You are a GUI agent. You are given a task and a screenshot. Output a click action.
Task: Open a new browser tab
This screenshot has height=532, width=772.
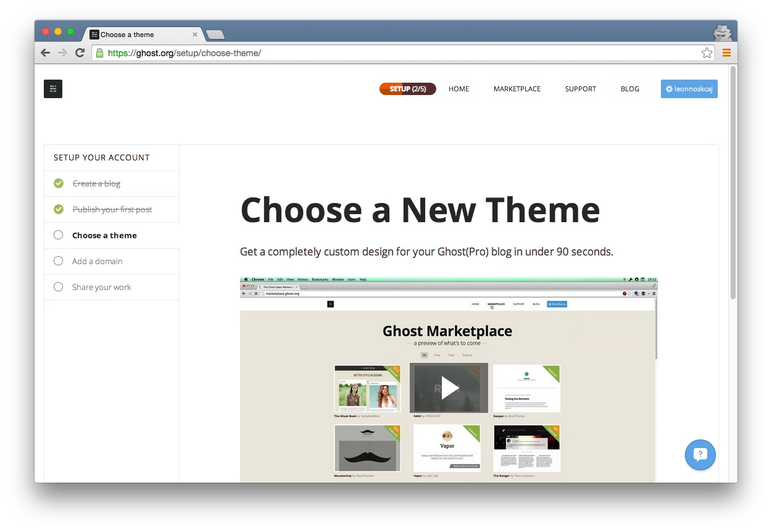215,35
